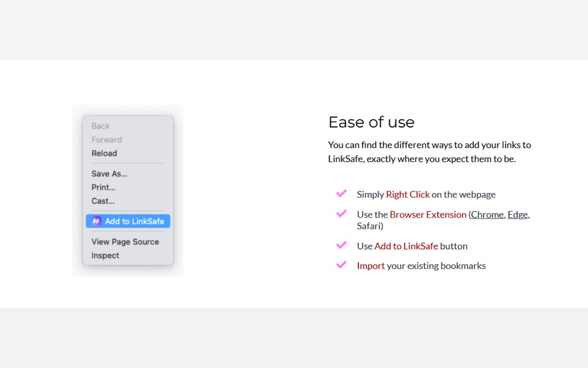
Task: Click the red Browser Extension text
Action: pyautogui.click(x=428, y=215)
